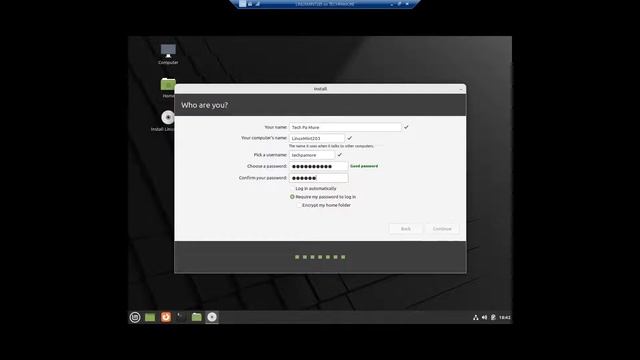Click the checkmark beside the username field
Viewport: 640px width, 360px height.
tap(340, 155)
